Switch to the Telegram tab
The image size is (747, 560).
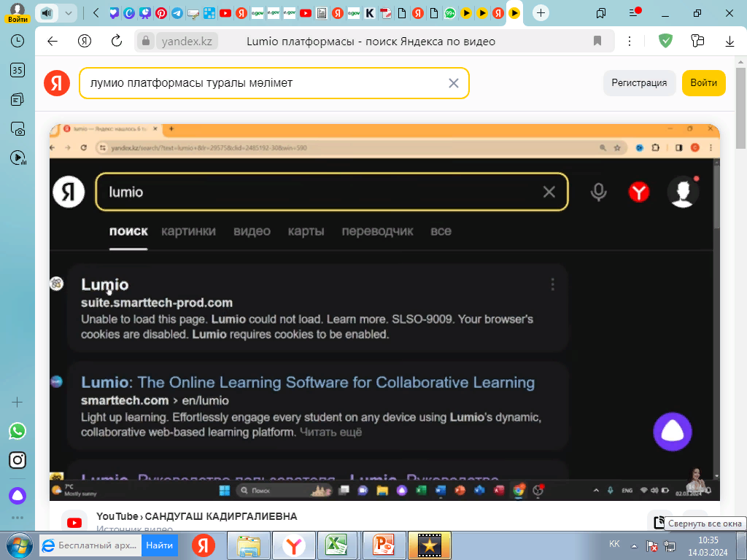coord(177,13)
